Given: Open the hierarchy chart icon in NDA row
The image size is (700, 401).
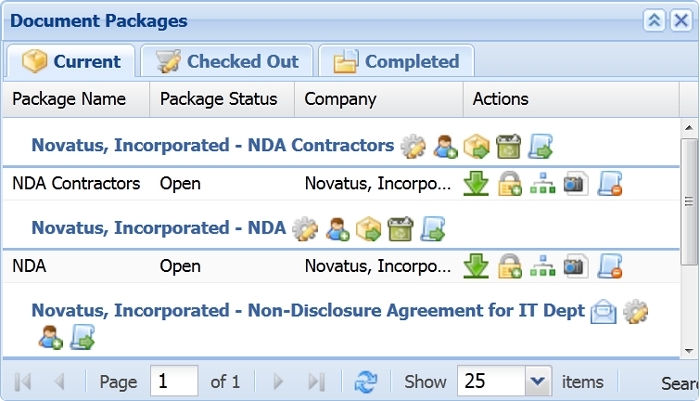Looking at the screenshot, I should coord(542,266).
